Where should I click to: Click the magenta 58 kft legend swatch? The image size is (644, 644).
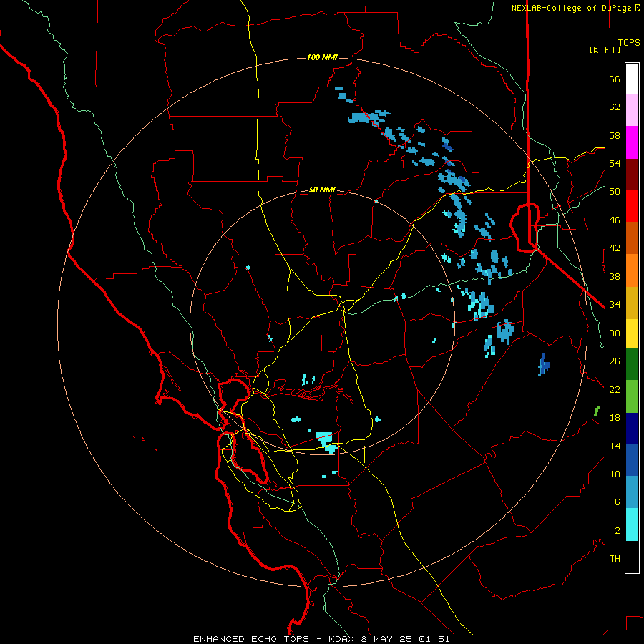[632, 142]
